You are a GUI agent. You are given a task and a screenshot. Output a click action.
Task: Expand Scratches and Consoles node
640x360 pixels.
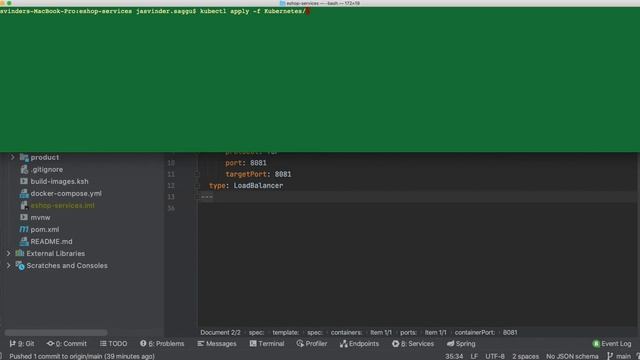(8, 265)
